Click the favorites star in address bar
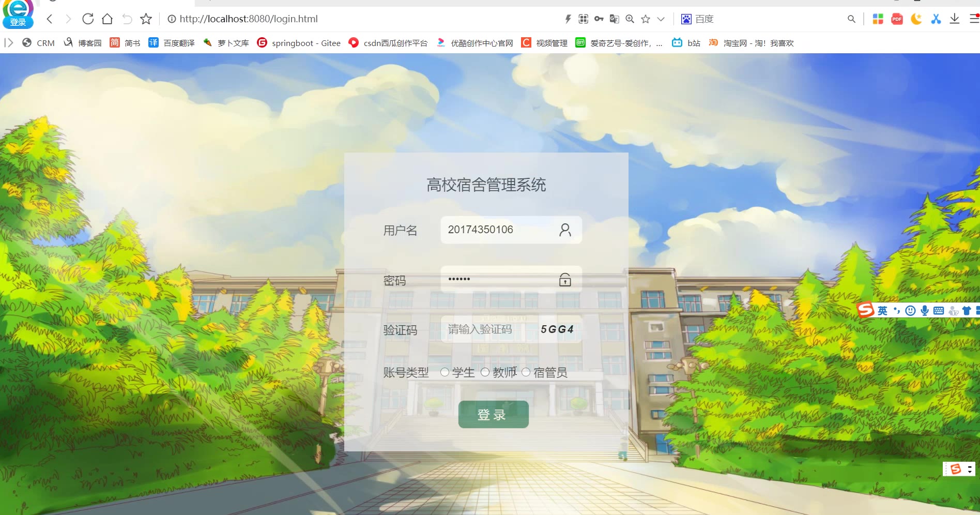Image resolution: width=980 pixels, height=515 pixels. 646,19
